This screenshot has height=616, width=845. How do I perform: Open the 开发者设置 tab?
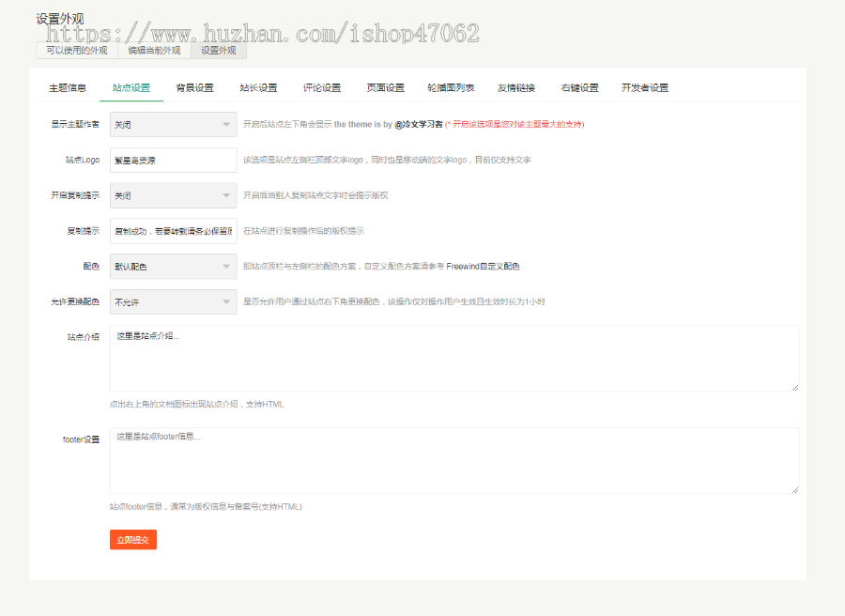click(x=645, y=88)
